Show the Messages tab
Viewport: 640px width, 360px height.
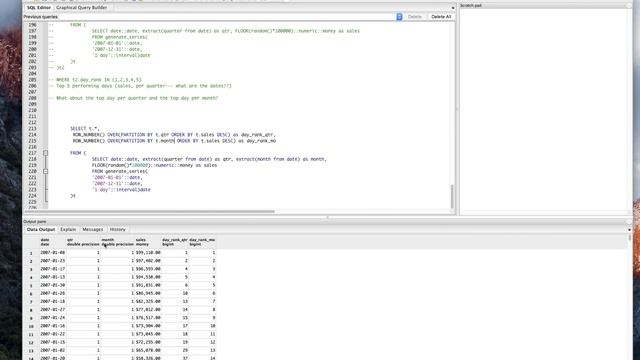pos(93,230)
